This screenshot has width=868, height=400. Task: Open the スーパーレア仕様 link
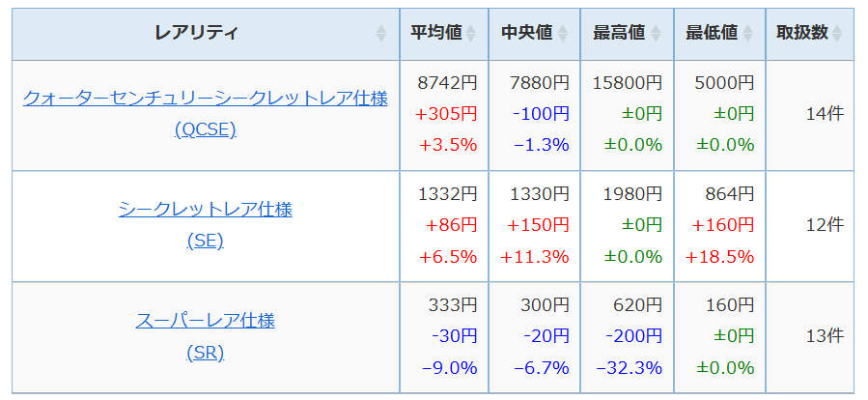click(x=205, y=321)
